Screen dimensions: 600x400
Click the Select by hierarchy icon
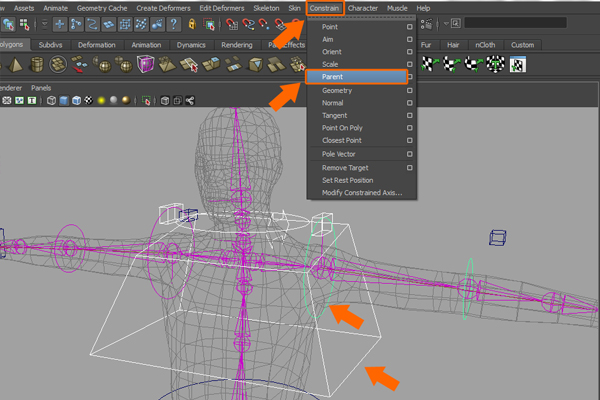pyautogui.click(x=8, y=24)
